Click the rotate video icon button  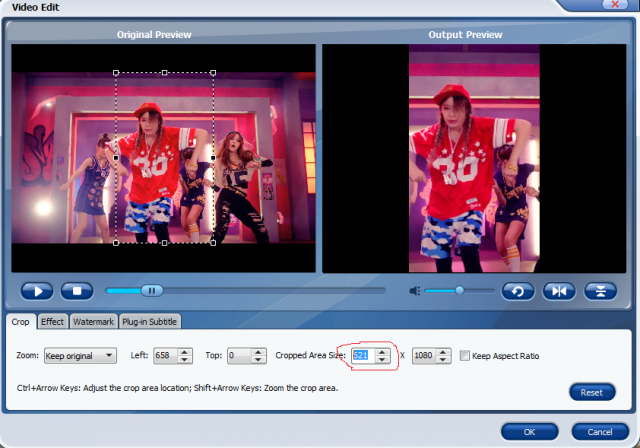point(518,291)
